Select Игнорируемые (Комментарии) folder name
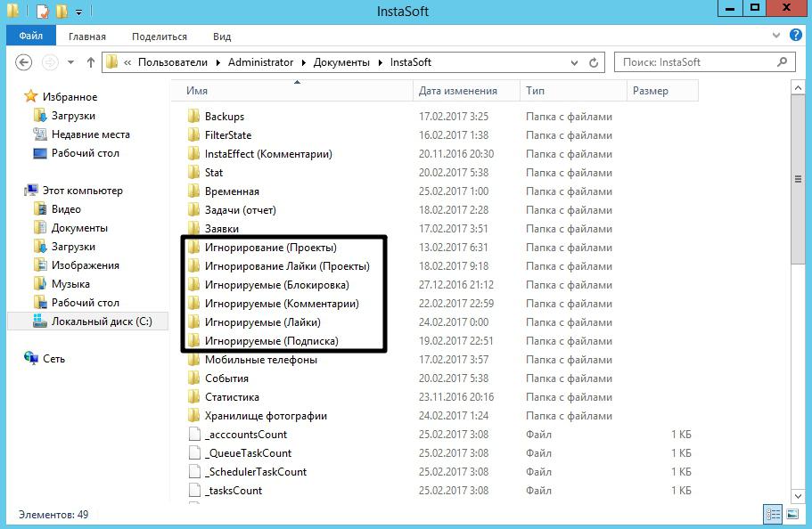Image resolution: width=812 pixels, height=529 pixels. (x=282, y=304)
